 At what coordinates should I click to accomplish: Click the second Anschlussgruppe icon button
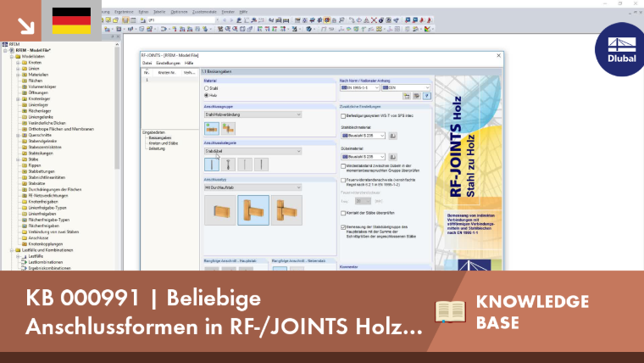click(x=228, y=129)
